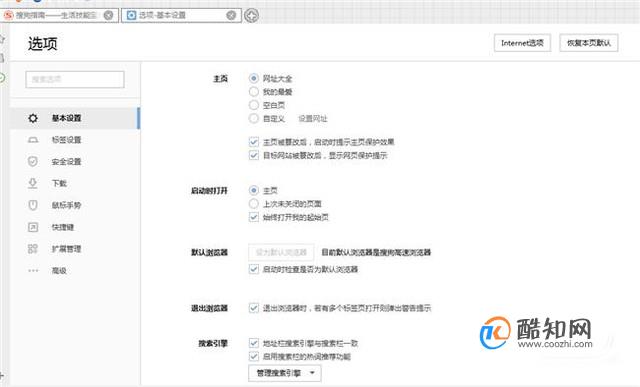
Task: Toggle 始终打开我的起始页 checkbox
Action: pos(253,217)
